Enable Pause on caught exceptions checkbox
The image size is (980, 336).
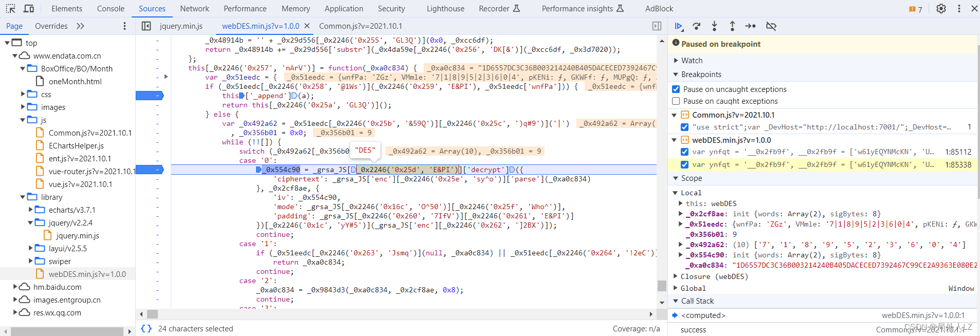tap(676, 101)
